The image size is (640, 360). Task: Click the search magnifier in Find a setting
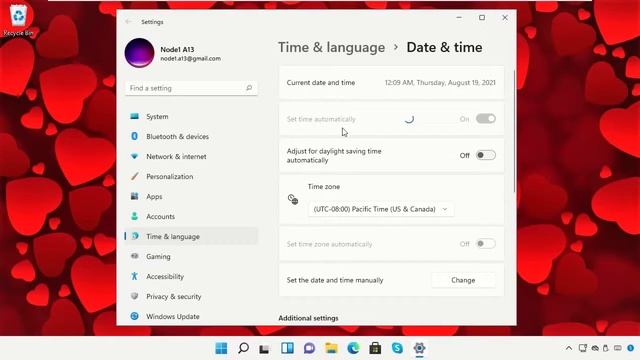(249, 88)
